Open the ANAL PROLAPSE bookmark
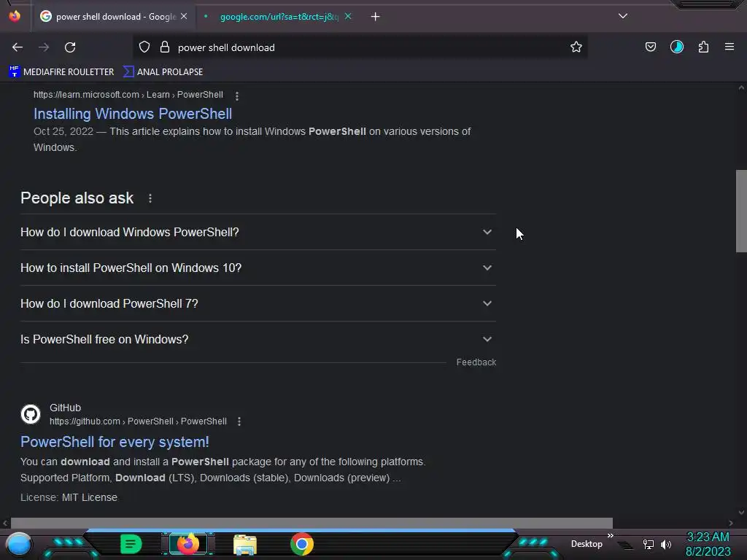Viewport: 747px width, 560px height. [x=163, y=72]
